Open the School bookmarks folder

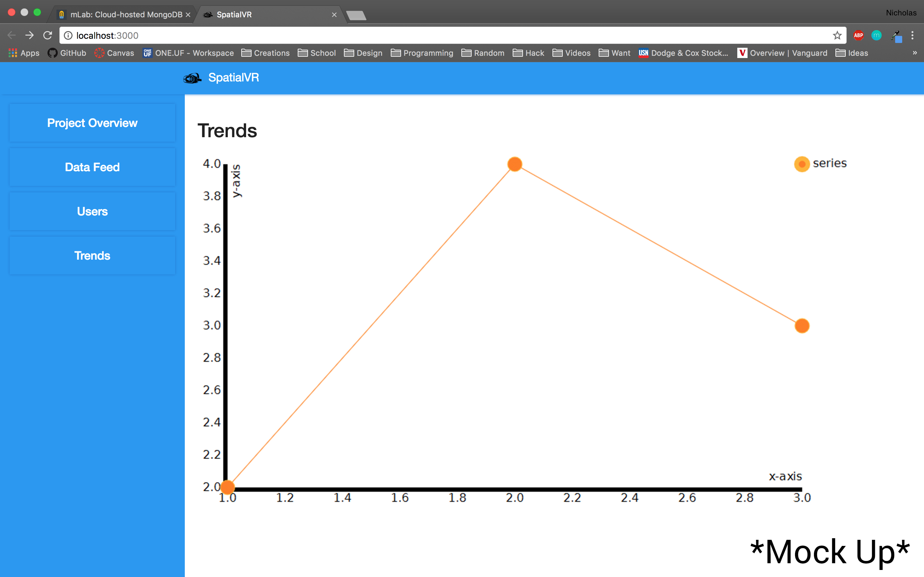point(317,53)
